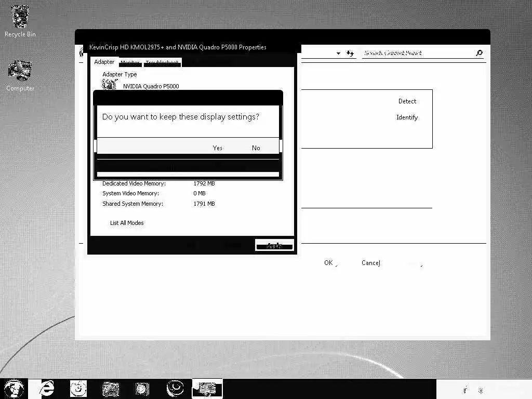Click the active display settings taskbar button
Screen dimensions: 532x399
pos(207,389)
